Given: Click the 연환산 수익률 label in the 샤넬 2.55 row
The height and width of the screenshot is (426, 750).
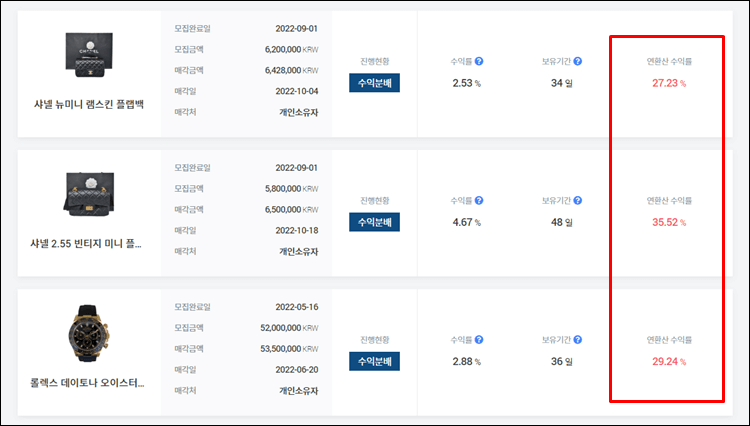Looking at the screenshot, I should tap(669, 200).
